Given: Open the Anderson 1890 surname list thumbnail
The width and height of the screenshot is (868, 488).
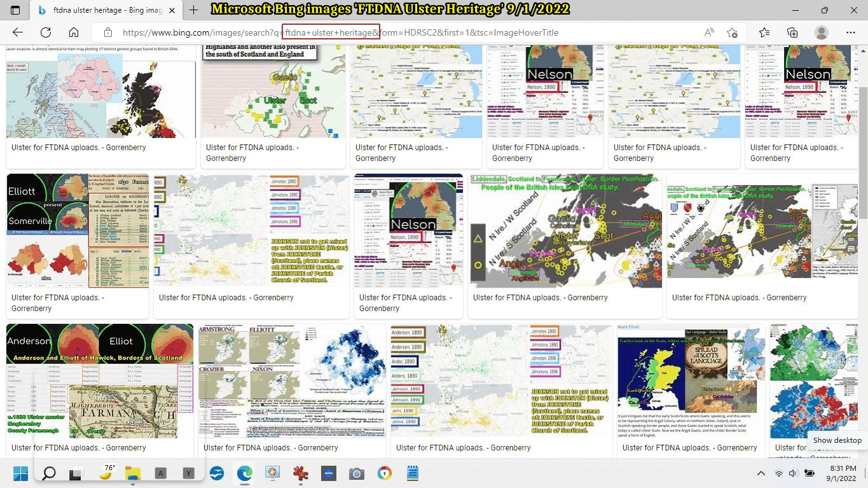Looking at the screenshot, I should [502, 381].
